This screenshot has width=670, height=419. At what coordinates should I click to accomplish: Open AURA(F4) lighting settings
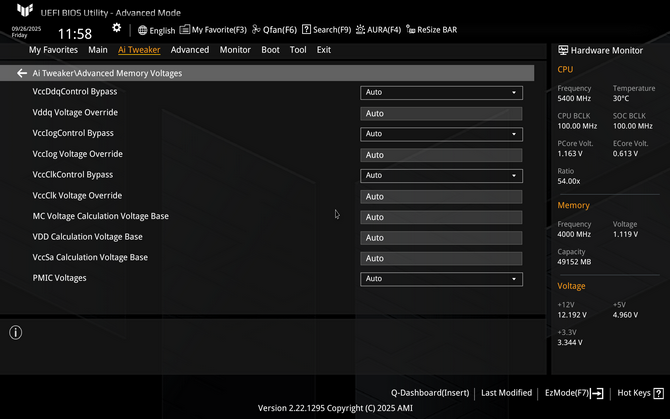pos(379,30)
